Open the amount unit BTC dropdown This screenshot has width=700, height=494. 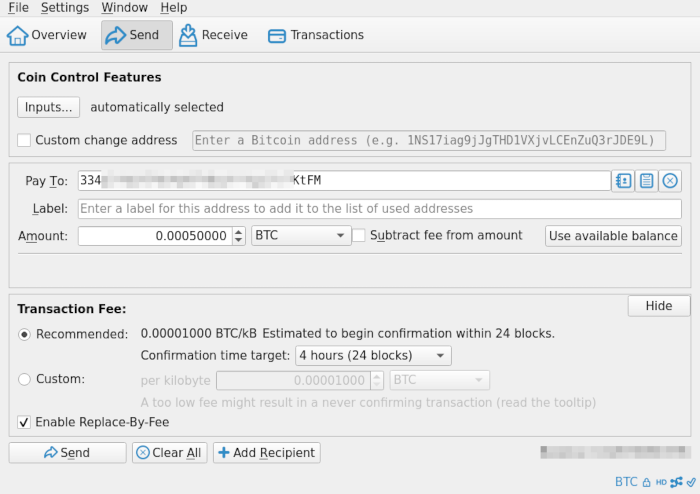pos(301,235)
